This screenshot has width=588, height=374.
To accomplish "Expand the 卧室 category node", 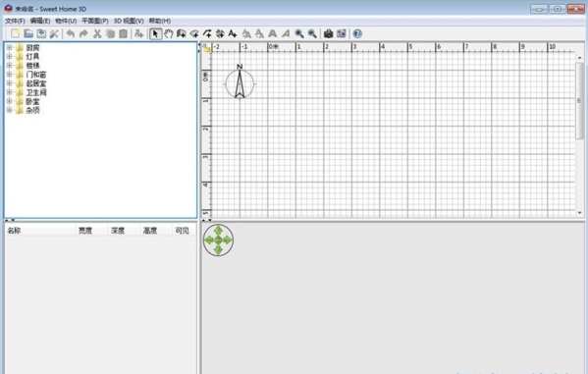I will pyautogui.click(x=10, y=101).
